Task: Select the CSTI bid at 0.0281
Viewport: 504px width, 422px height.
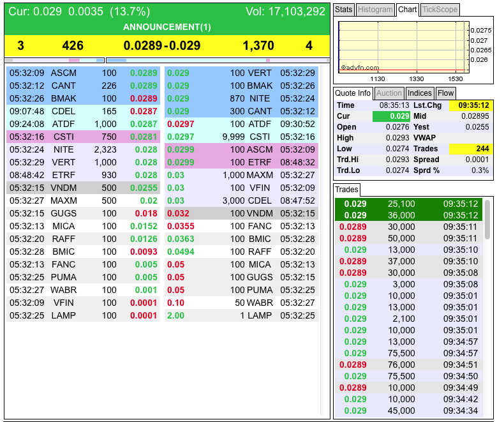Action: (83, 137)
